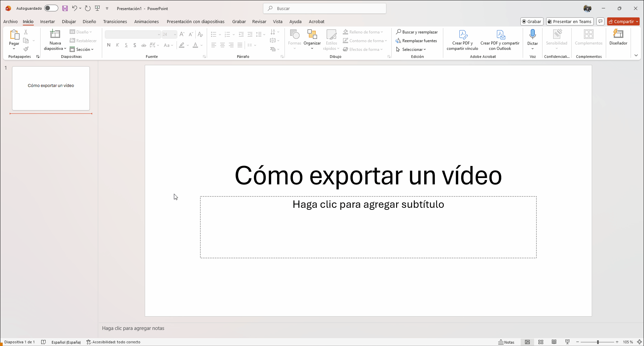The image size is (644, 346).
Task: Select slide 1 thumbnail
Action: [51, 88]
